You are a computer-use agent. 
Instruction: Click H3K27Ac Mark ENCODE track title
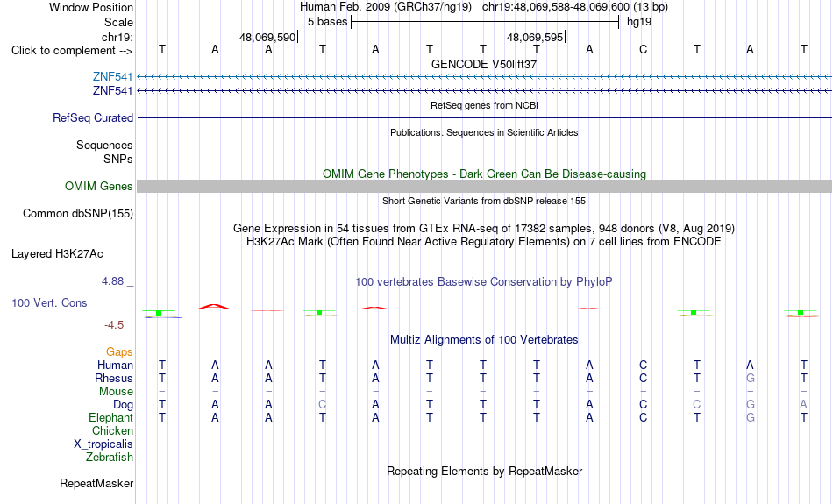(x=484, y=242)
